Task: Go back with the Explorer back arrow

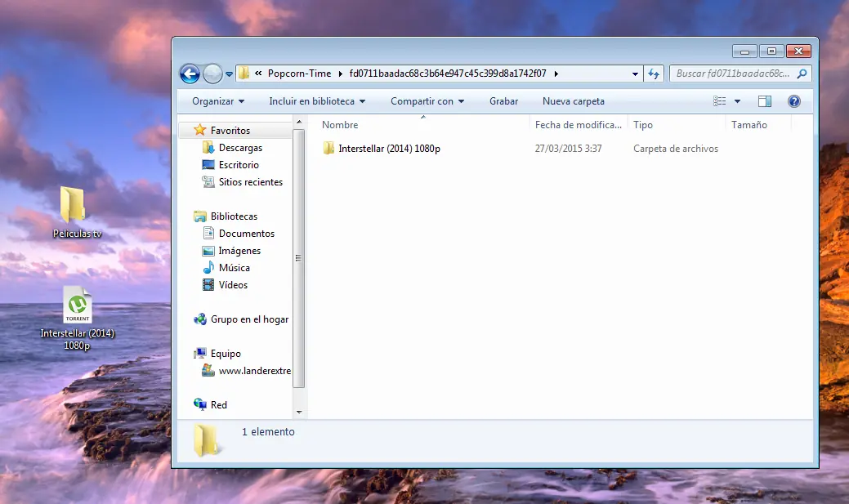Action: coord(190,74)
